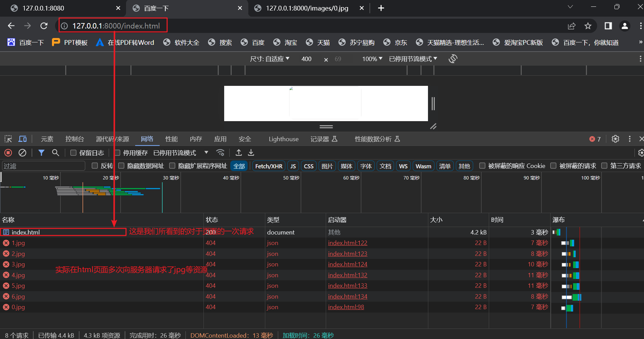The image size is (644, 339).
Task: Open network panel settings gear
Action: 641,153
